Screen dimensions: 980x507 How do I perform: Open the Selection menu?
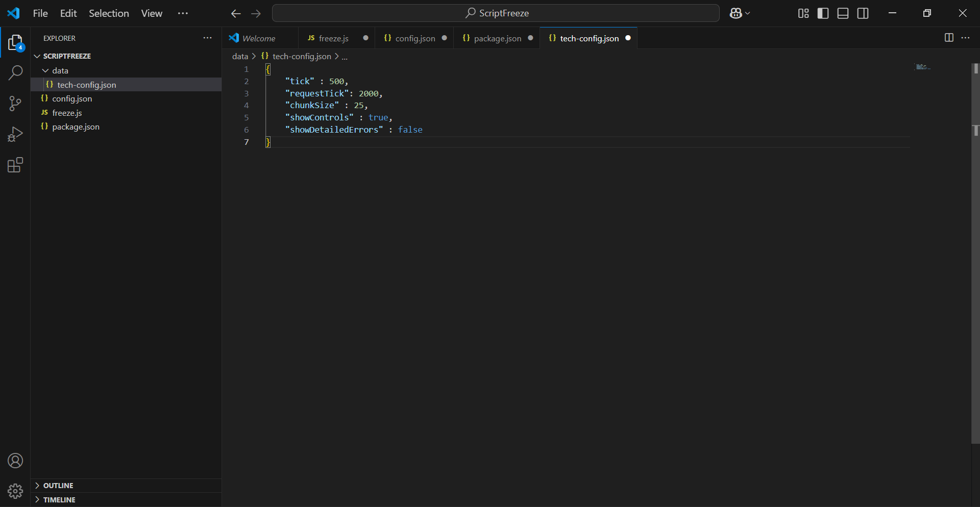109,13
